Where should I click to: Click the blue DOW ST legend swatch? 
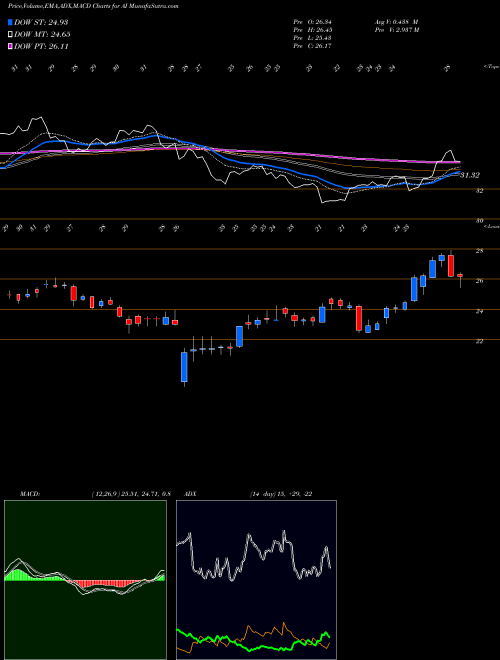coord(10,22)
